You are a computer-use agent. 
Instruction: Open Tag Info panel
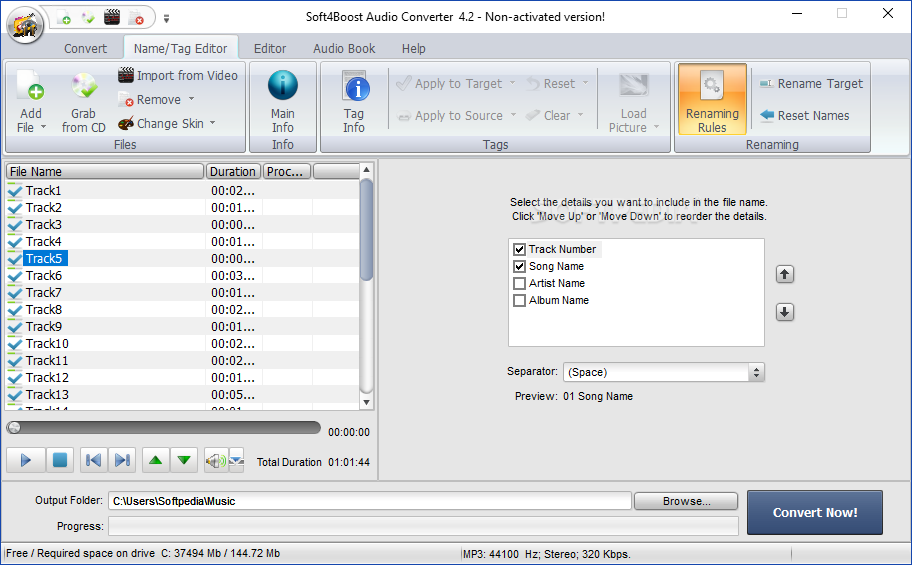[354, 101]
